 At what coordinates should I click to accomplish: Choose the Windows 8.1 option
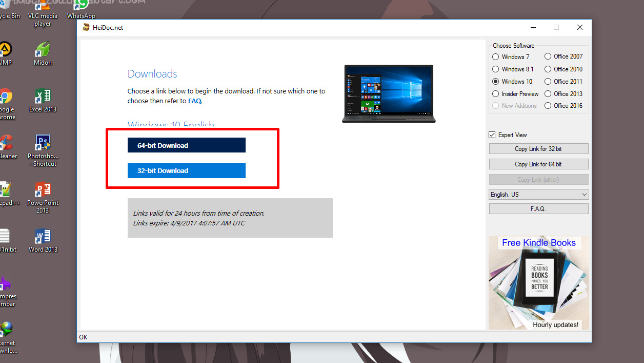point(495,69)
